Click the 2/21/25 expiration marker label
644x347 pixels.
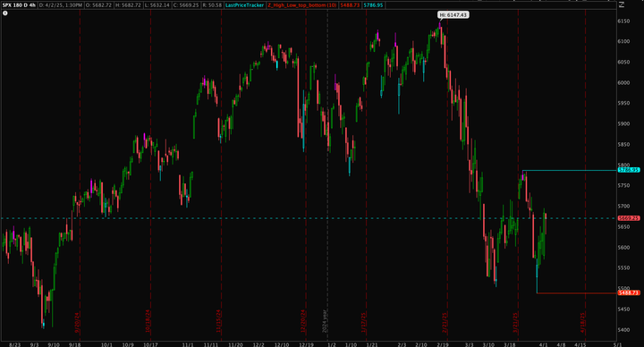tap(445, 322)
